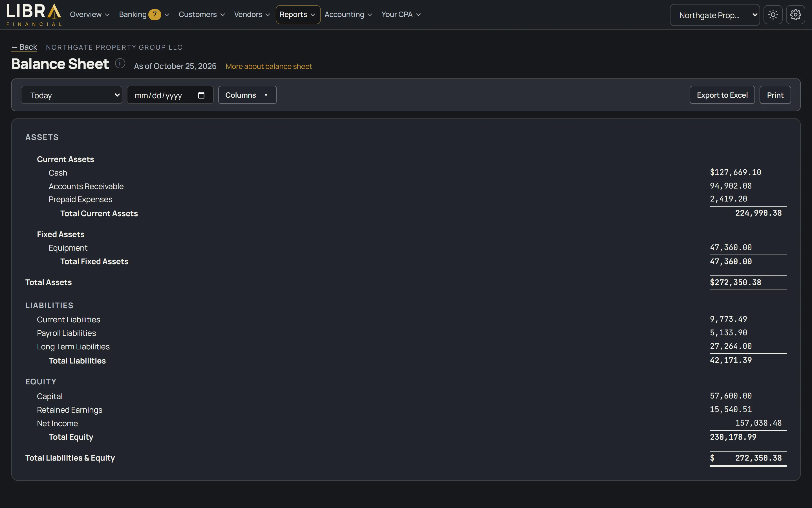The height and width of the screenshot is (508, 812).
Task: Open the settings gear icon
Action: click(x=795, y=15)
